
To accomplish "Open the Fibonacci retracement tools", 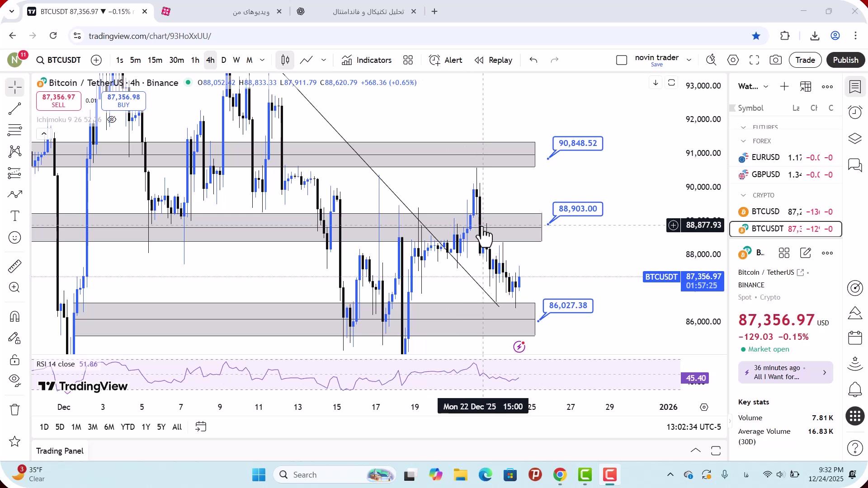I will tap(15, 130).
